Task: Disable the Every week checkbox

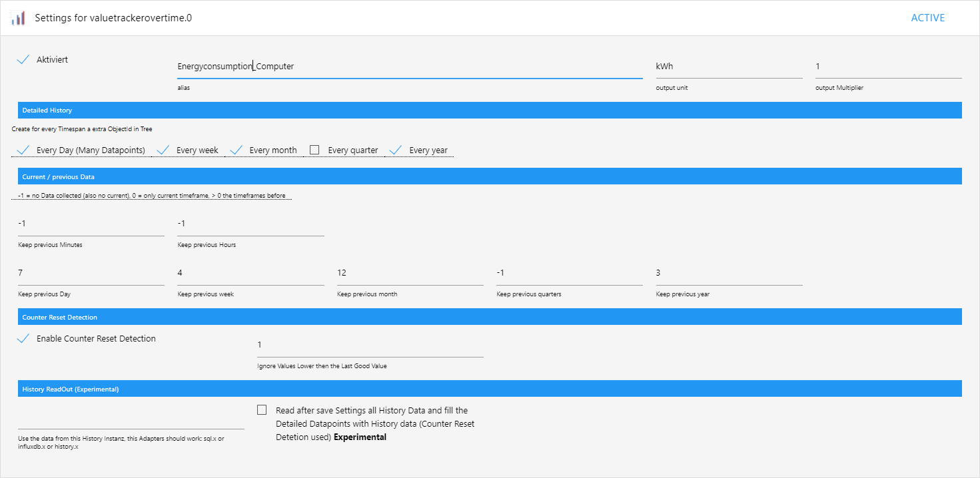Action: (x=163, y=150)
